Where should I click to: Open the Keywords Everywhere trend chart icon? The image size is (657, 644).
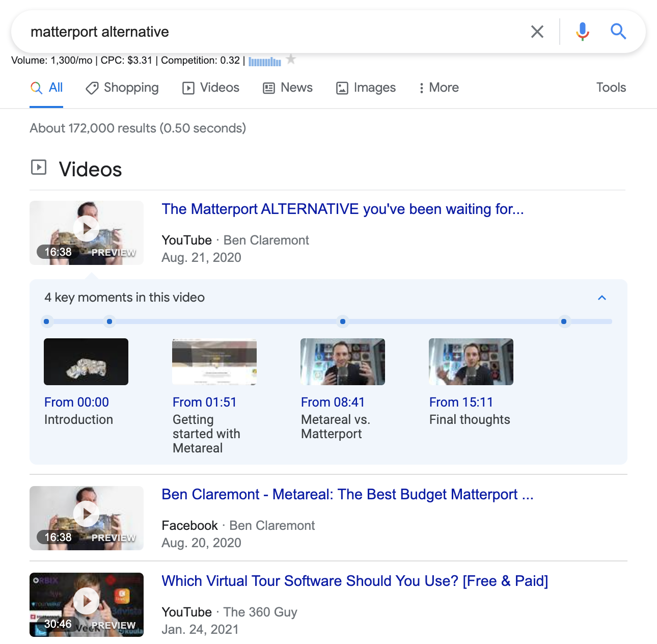264,61
